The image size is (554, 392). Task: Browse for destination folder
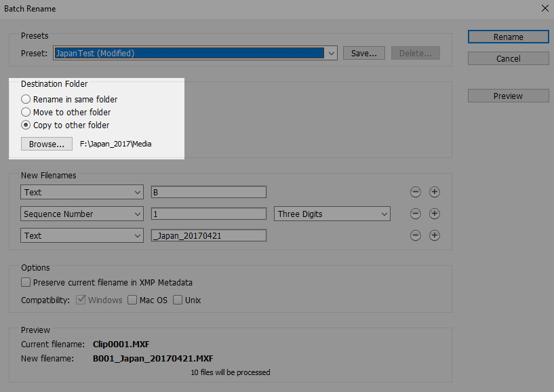click(47, 144)
